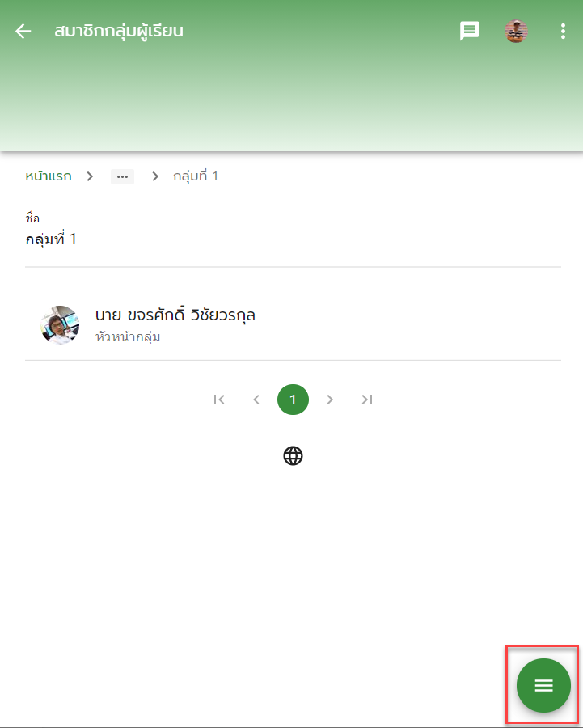Click the chevron right after หน้าแรก
The height and width of the screenshot is (728, 583).
90,176
